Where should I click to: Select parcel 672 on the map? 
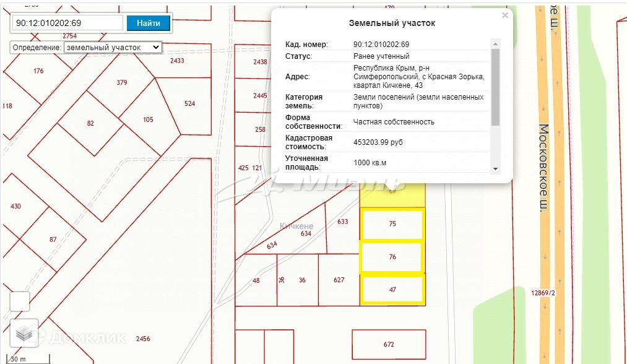(389, 344)
